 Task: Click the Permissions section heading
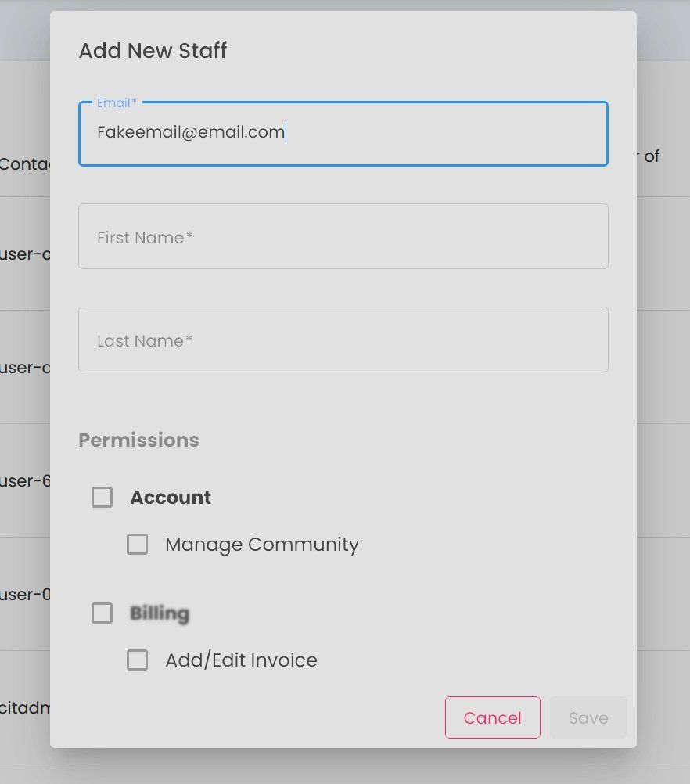click(138, 440)
